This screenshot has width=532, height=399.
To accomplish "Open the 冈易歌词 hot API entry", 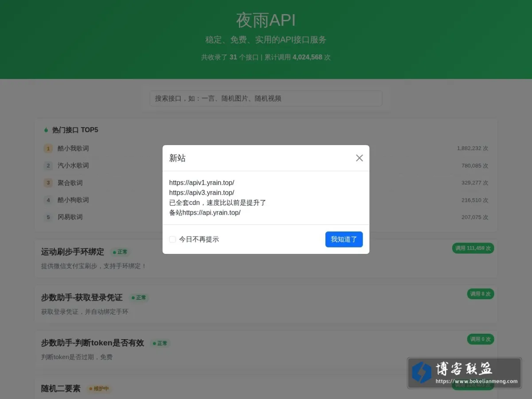I will pos(70,217).
